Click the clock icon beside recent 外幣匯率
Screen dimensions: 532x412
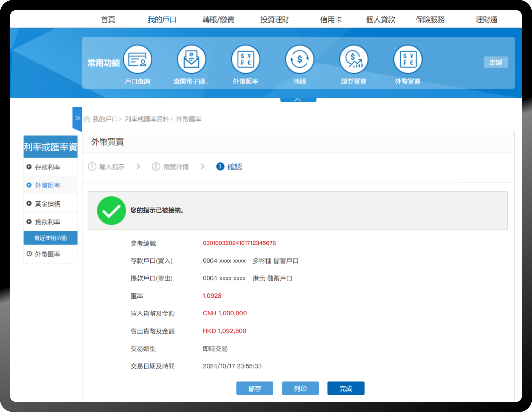[29, 254]
